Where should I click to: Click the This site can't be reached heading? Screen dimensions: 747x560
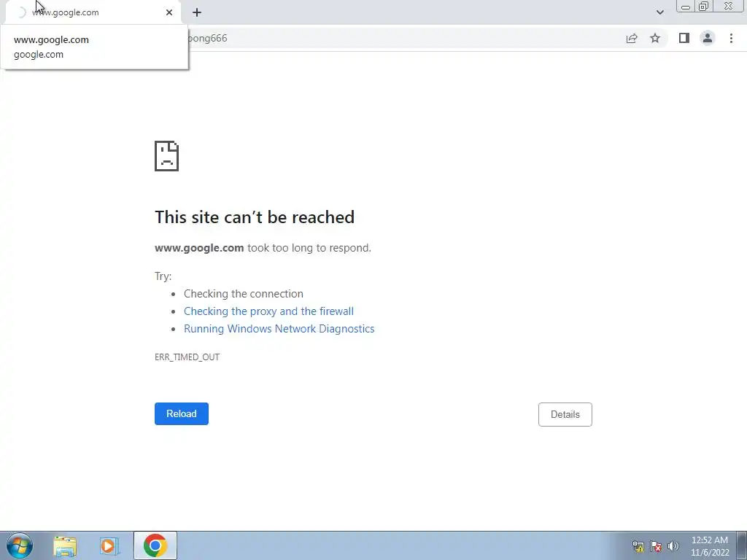(255, 217)
